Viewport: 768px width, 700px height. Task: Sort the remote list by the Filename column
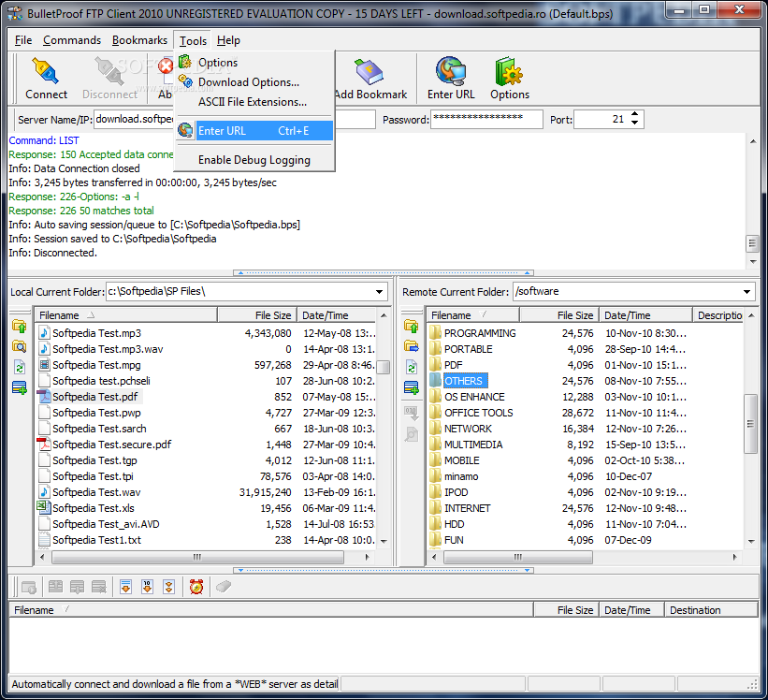pos(473,315)
